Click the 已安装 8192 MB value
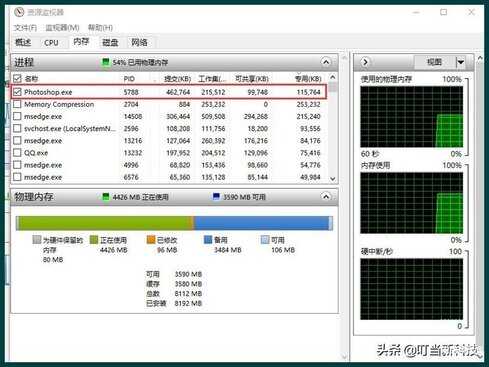This screenshot has width=489, height=367. (x=188, y=303)
